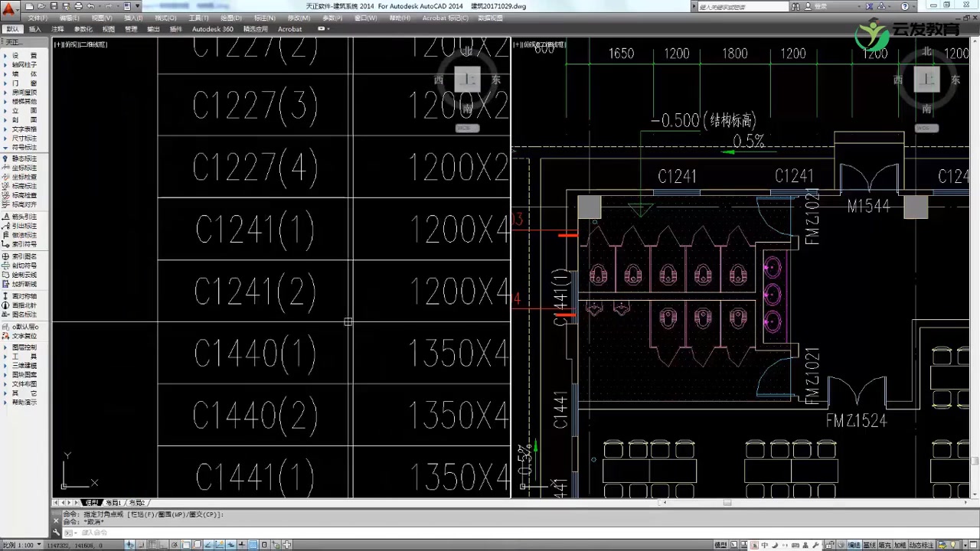Select 画指北针 north arrow tool

(20, 305)
